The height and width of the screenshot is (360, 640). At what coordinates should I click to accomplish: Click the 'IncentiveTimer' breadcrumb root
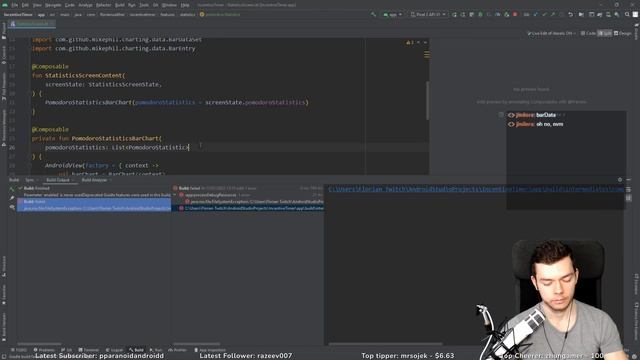pyautogui.click(x=18, y=14)
